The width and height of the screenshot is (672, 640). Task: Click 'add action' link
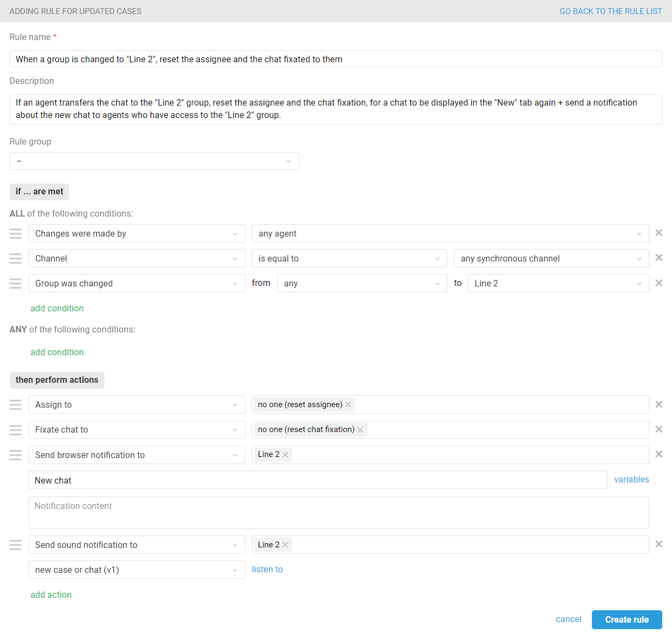[51, 595]
